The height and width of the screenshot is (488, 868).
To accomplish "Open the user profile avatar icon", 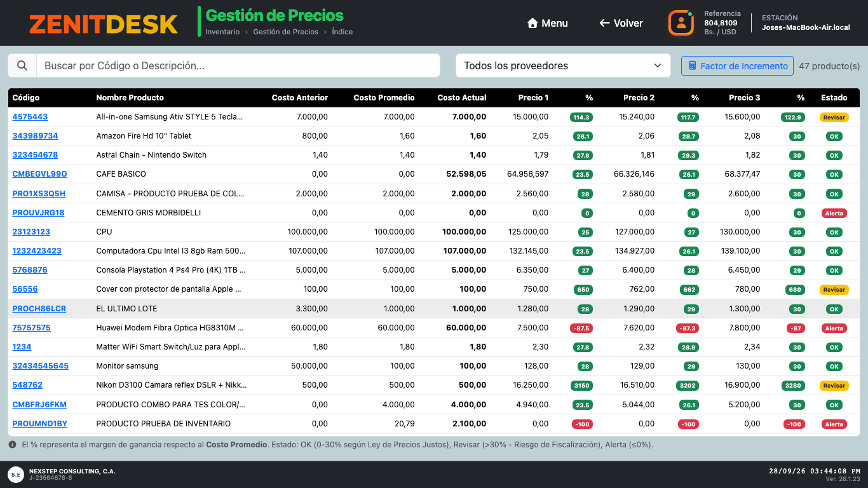I will (681, 23).
